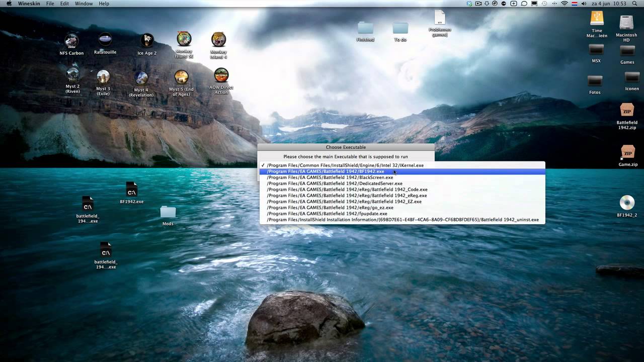The width and height of the screenshot is (644, 362).
Task: Open the File menu
Action: coord(50,4)
